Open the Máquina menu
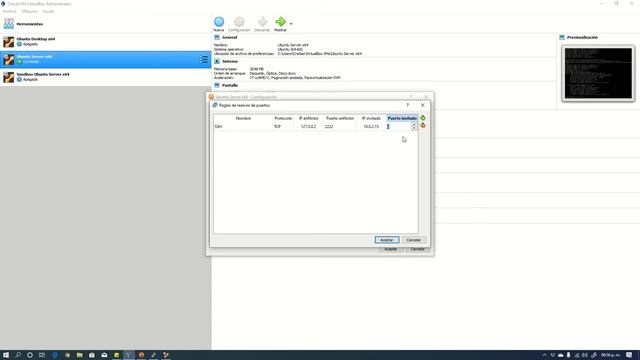This screenshot has width=640, height=360. (x=29, y=11)
